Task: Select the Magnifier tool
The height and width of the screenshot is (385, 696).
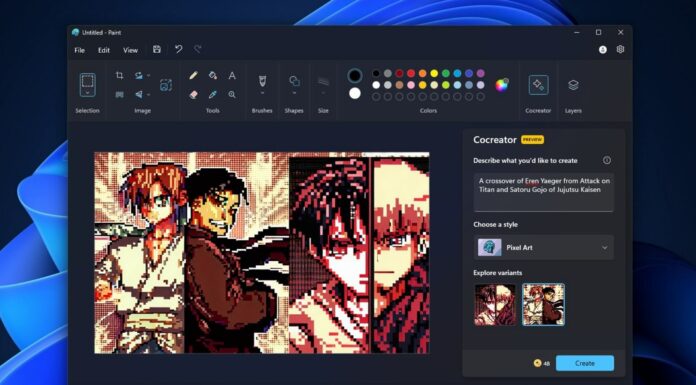Action: pos(232,94)
